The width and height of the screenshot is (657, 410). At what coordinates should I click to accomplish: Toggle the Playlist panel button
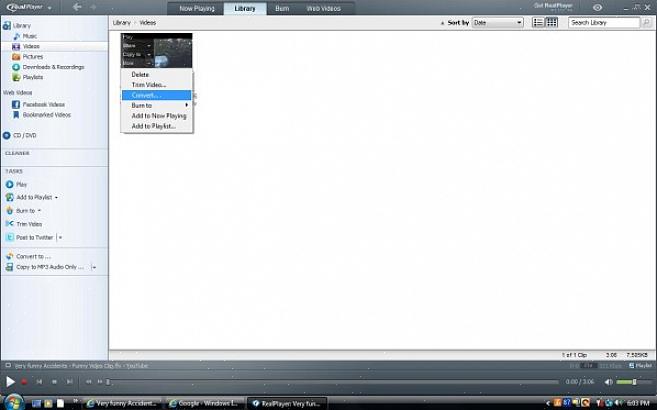coord(641,366)
